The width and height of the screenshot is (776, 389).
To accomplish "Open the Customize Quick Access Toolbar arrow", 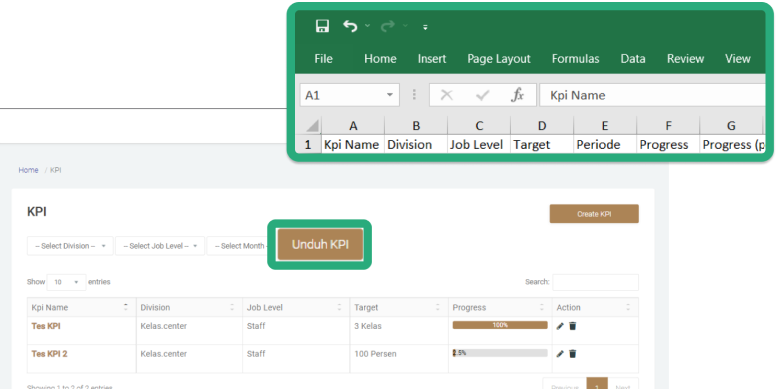I will click(x=425, y=27).
